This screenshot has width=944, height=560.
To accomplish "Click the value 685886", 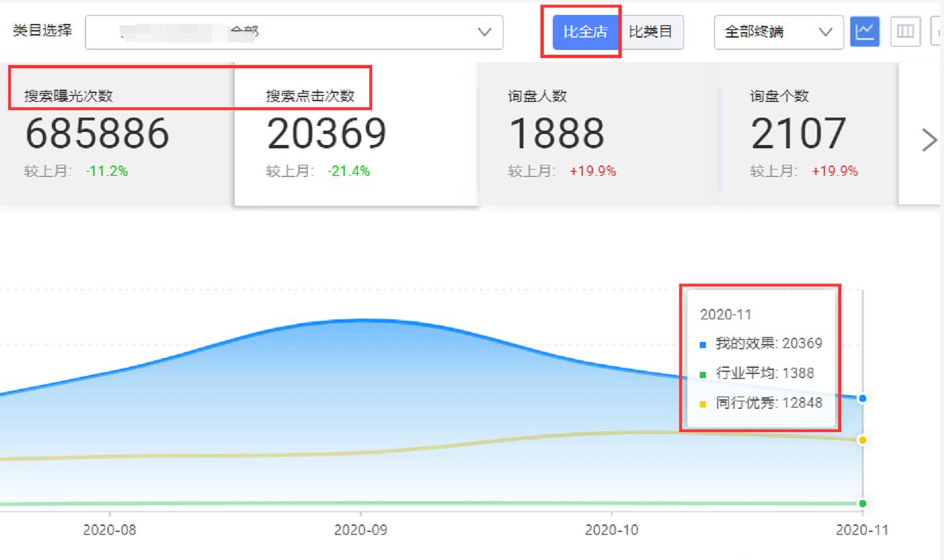I will click(97, 133).
